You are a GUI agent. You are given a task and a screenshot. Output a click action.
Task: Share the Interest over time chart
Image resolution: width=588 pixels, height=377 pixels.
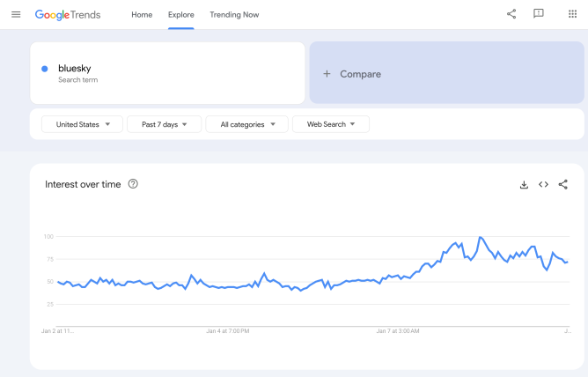tap(563, 184)
